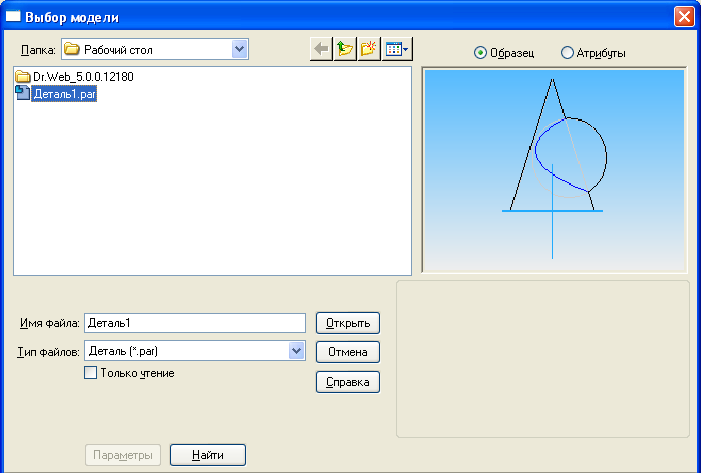Screen dimensions: 701x473
Task: Enable the Только чтение checkbox
Action: coord(91,373)
